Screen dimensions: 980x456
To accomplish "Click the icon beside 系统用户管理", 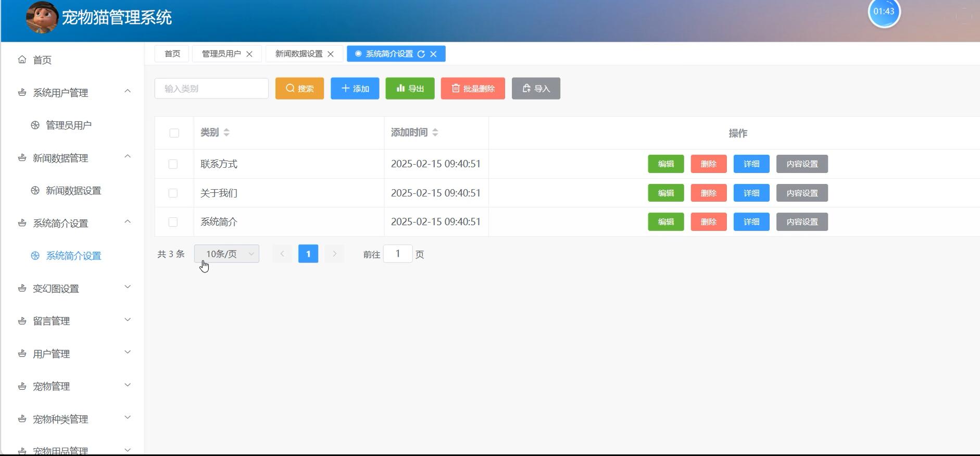I will click(x=22, y=92).
